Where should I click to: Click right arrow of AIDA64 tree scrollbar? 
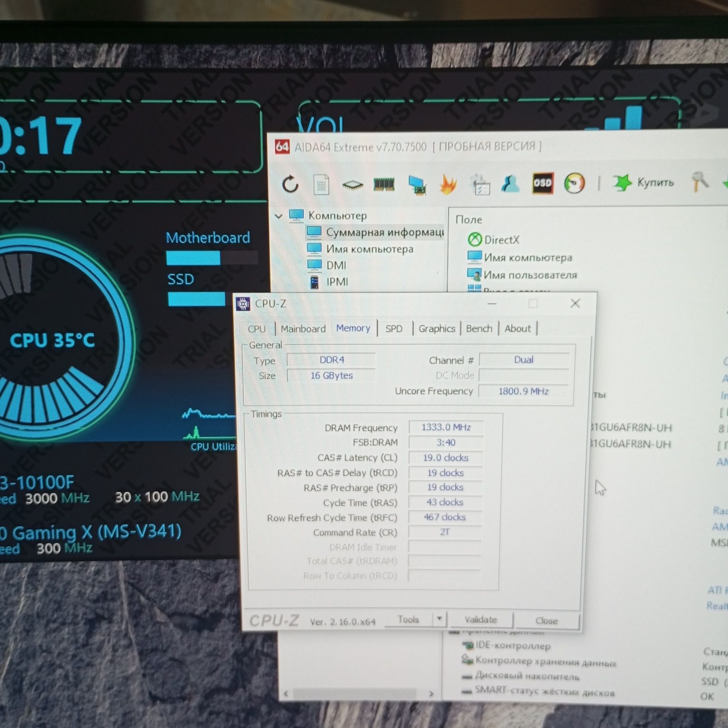tap(431, 694)
